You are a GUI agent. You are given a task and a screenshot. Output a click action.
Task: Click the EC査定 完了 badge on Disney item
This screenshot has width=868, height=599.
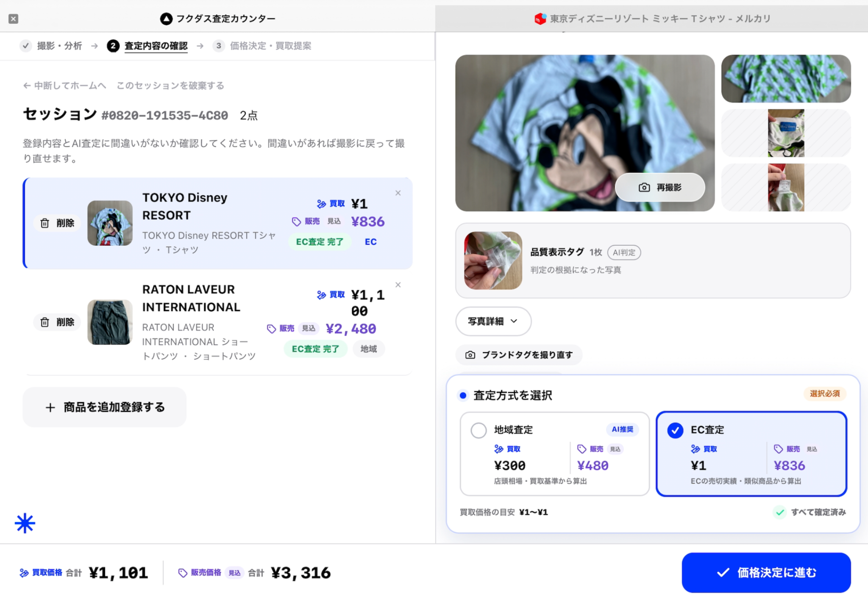(320, 242)
